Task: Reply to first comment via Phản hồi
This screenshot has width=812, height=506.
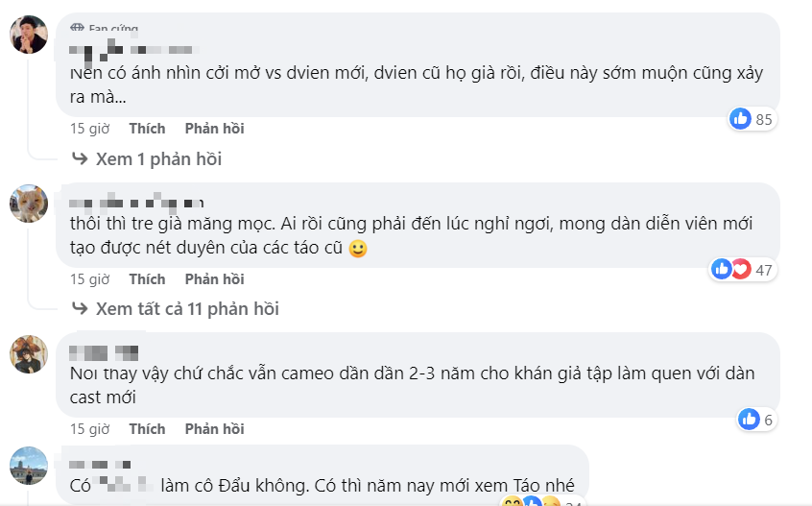Action: coord(214,129)
